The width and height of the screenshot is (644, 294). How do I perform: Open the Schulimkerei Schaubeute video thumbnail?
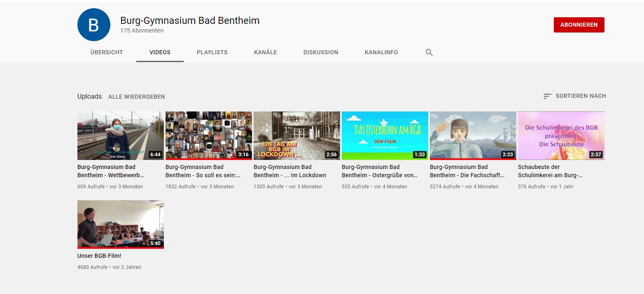tap(561, 136)
